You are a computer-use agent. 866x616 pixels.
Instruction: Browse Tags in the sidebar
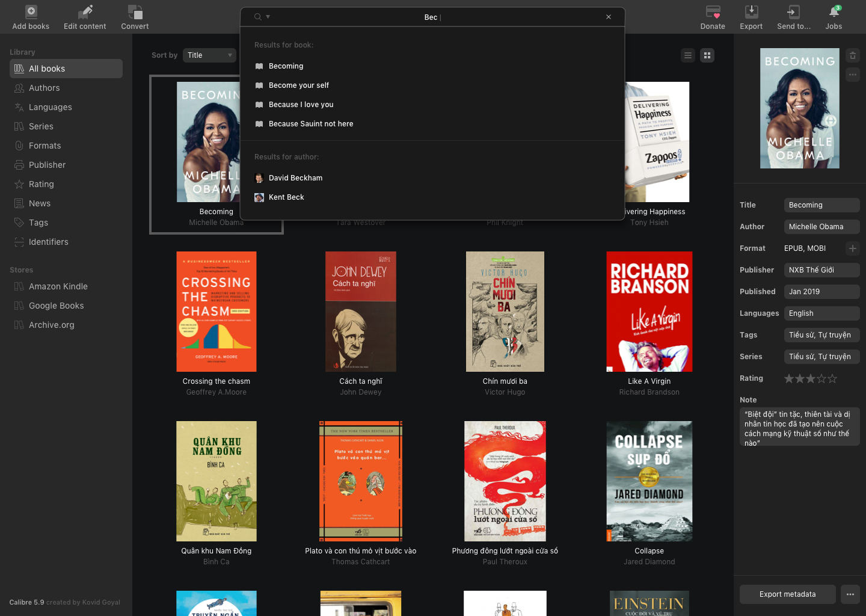tap(66, 223)
